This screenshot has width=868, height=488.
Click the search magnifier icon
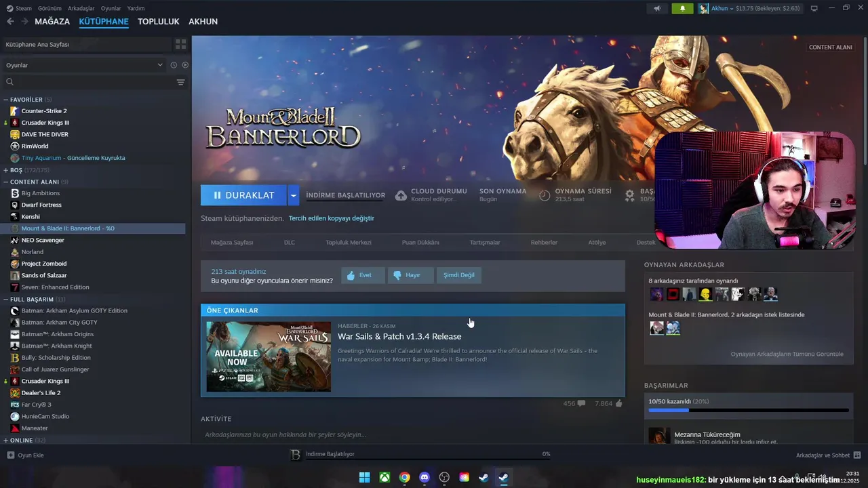(x=9, y=82)
